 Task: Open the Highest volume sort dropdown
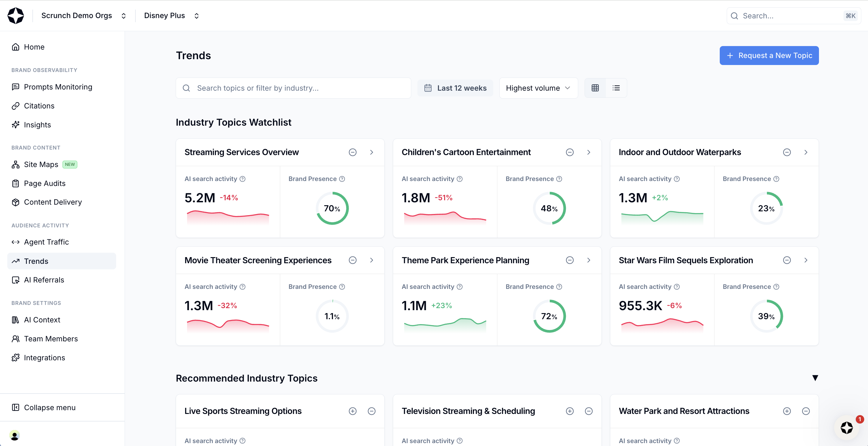click(x=538, y=88)
